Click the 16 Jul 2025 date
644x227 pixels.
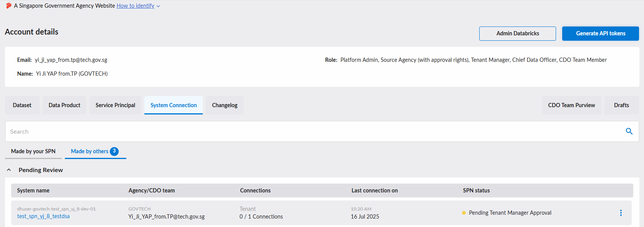click(x=365, y=217)
